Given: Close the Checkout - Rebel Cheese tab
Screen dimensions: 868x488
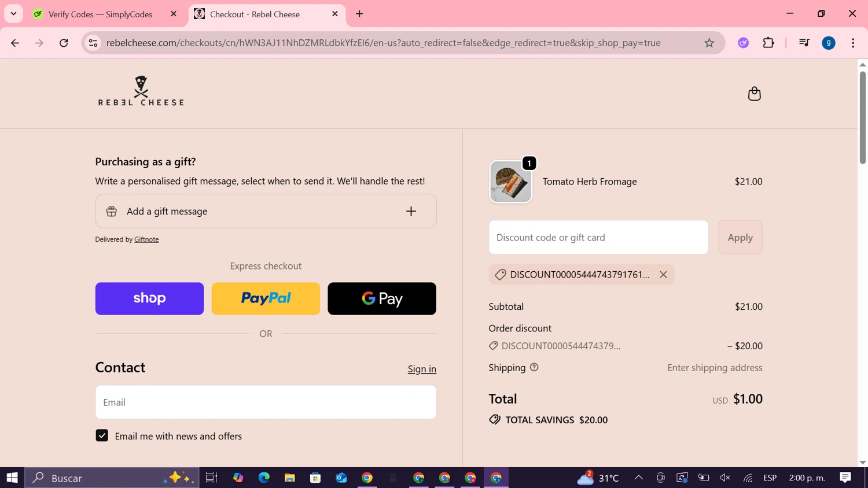Looking at the screenshot, I should pos(335,14).
